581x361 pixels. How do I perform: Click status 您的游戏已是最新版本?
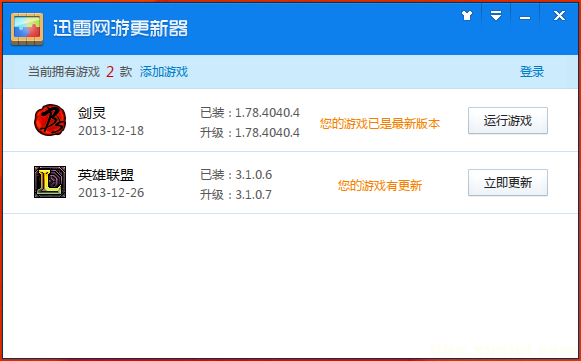[380, 123]
